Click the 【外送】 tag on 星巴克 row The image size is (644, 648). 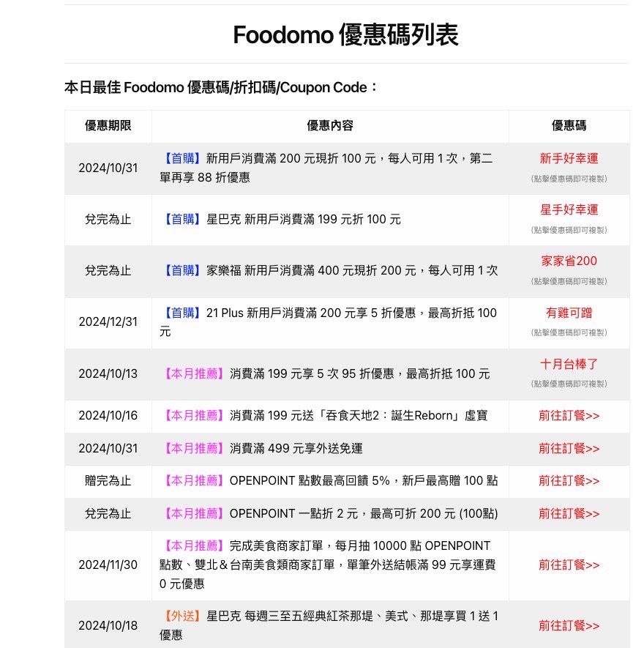click(x=181, y=617)
